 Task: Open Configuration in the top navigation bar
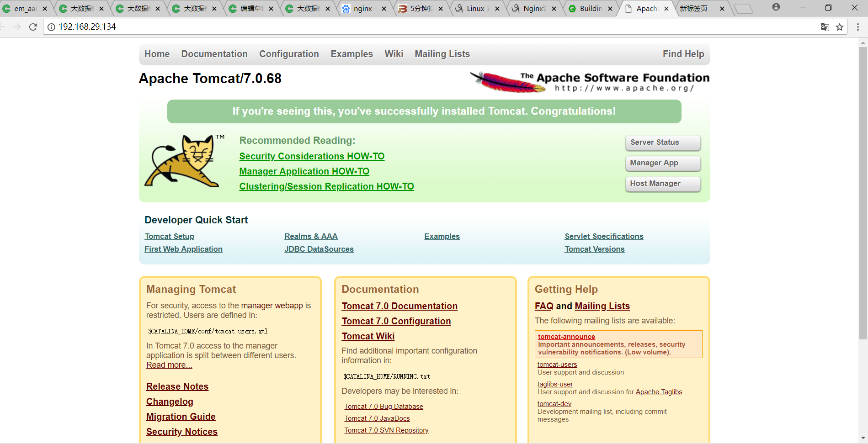pos(289,54)
